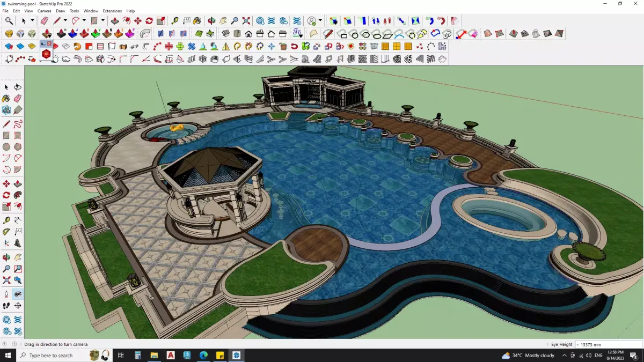644x362 pixels.
Task: Select the Tape Measure tool in top toolbar
Action: coord(175,21)
